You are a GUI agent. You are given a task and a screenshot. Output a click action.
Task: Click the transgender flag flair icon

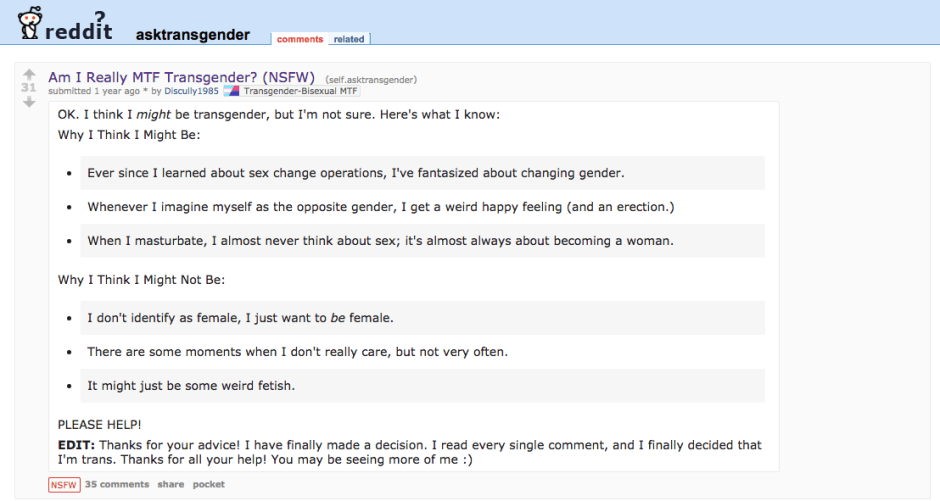(x=231, y=91)
